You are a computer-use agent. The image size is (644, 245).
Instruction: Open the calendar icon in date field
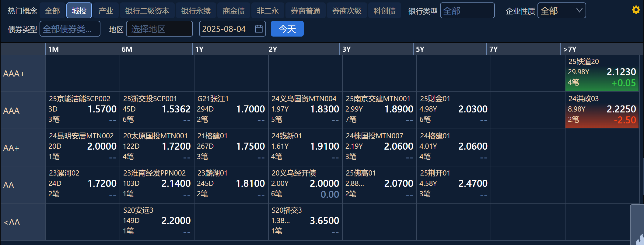[x=258, y=29]
